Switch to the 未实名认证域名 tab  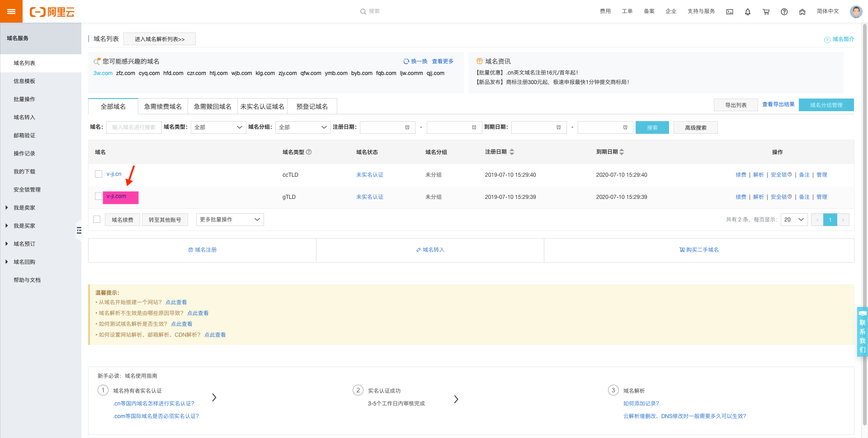(x=262, y=107)
